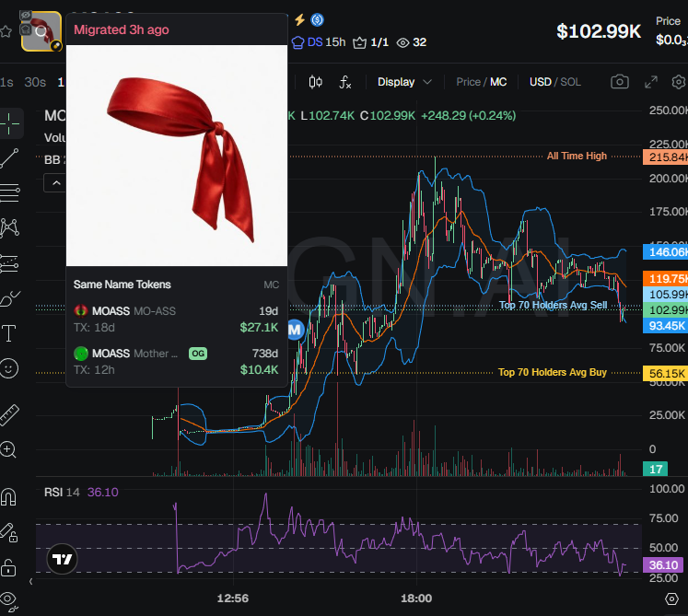Switch currency to USD
Image resolution: width=688 pixels, height=616 pixels.
click(x=540, y=82)
